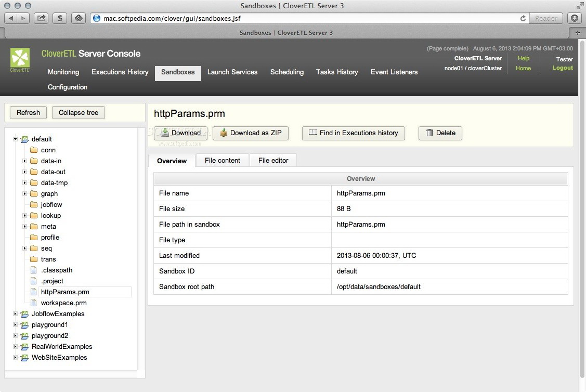Click the jobflow folder icon
The image size is (586, 392).
[34, 204]
